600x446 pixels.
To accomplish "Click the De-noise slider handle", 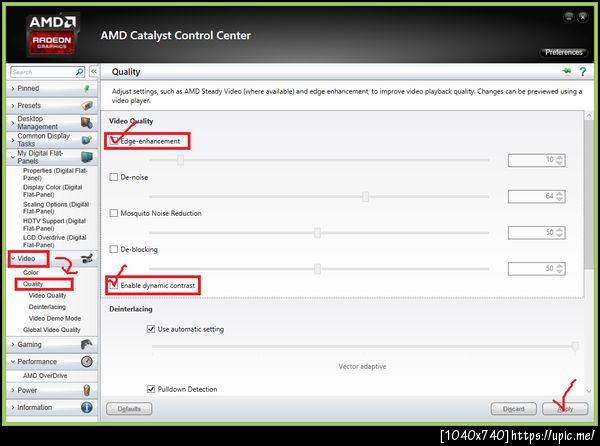I will [365, 197].
